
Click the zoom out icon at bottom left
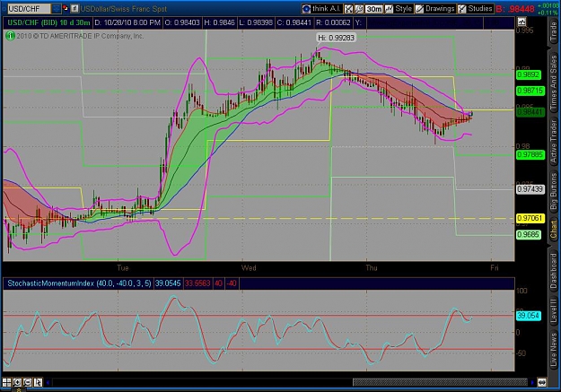28,383
